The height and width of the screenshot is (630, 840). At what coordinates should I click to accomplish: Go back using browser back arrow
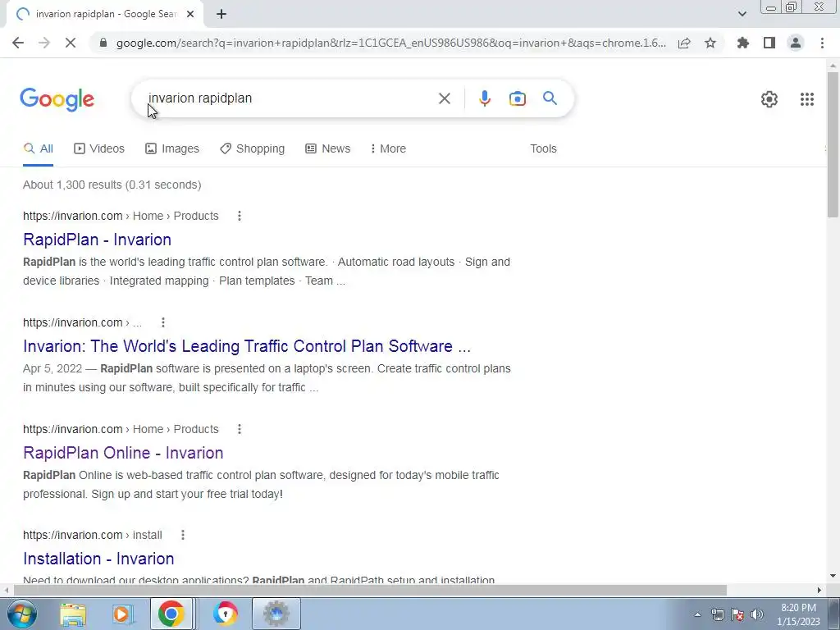pyautogui.click(x=18, y=43)
